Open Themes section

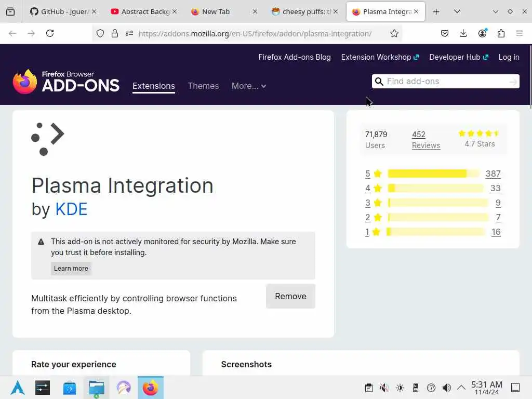click(203, 86)
